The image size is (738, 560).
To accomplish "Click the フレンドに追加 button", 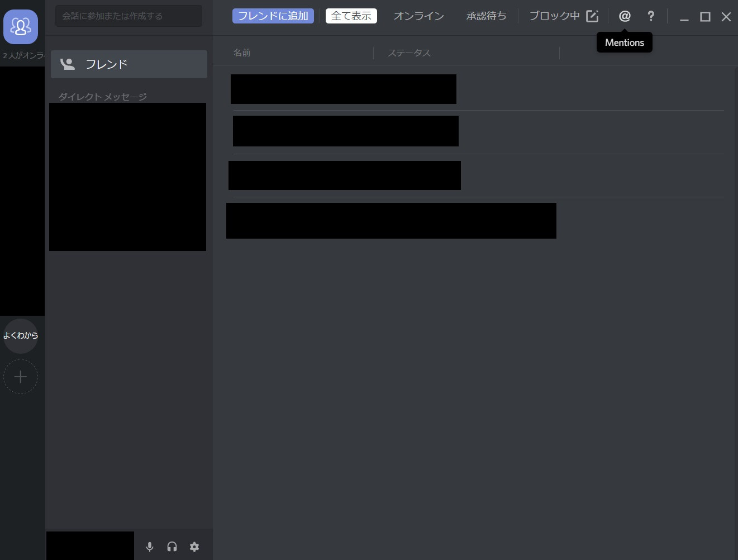I will tap(273, 16).
